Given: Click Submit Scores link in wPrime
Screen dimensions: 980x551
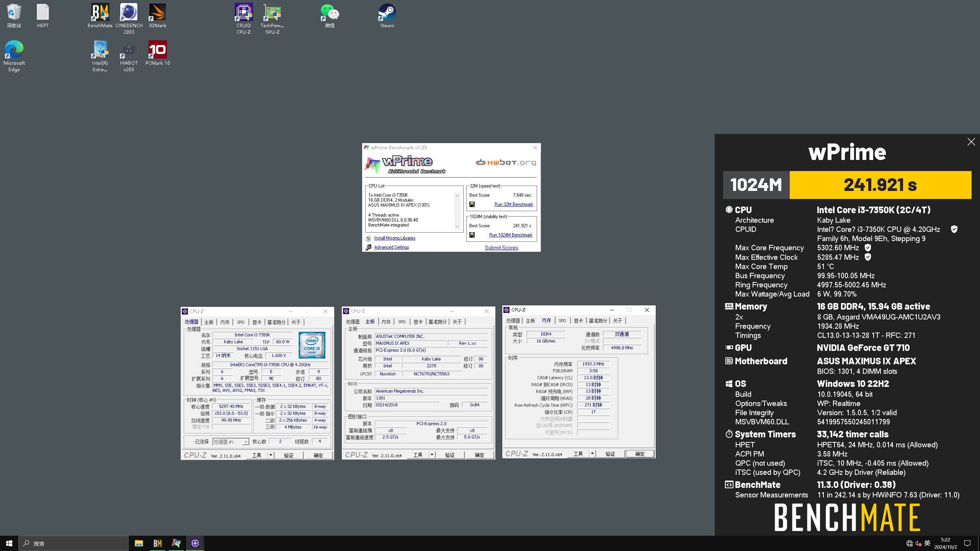Looking at the screenshot, I should click(501, 248).
